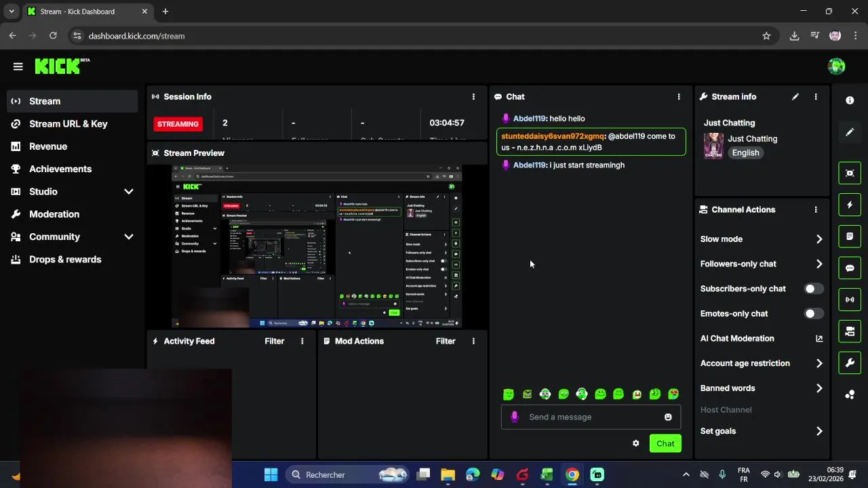This screenshot has width=868, height=488.
Task: Insert the heart-eyes green emote
Action: (x=673, y=394)
